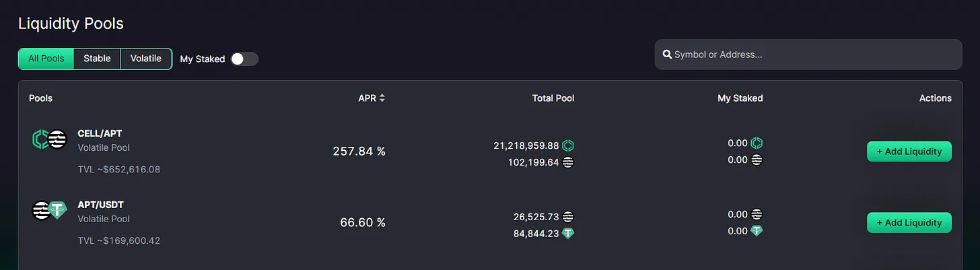980x270 pixels.
Task: Add Liquidity to CELL/APT pool
Action: click(909, 151)
